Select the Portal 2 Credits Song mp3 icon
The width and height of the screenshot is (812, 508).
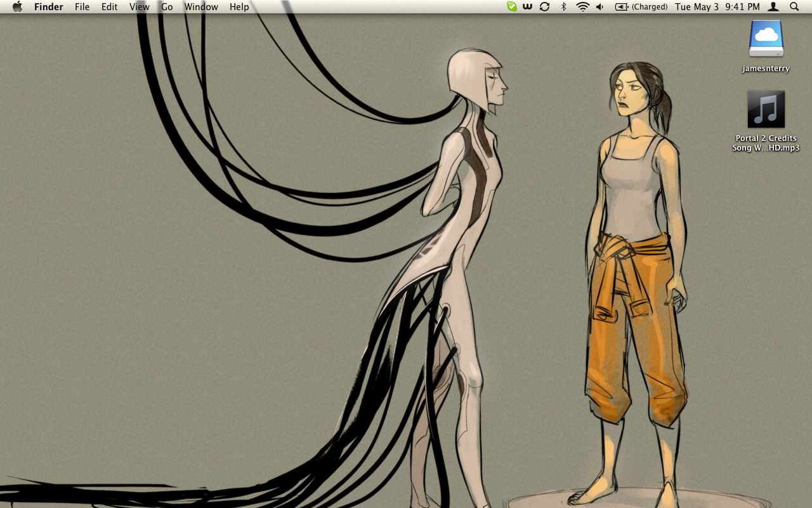click(766, 109)
